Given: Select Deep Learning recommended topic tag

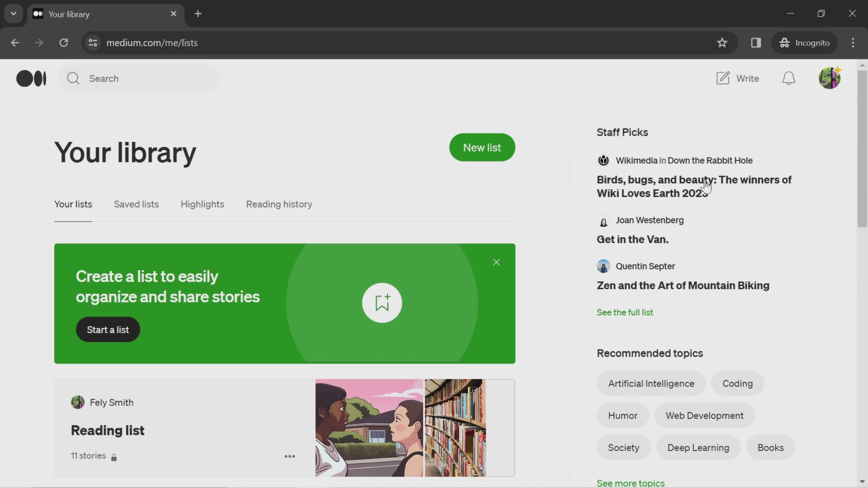Looking at the screenshot, I should click(698, 448).
